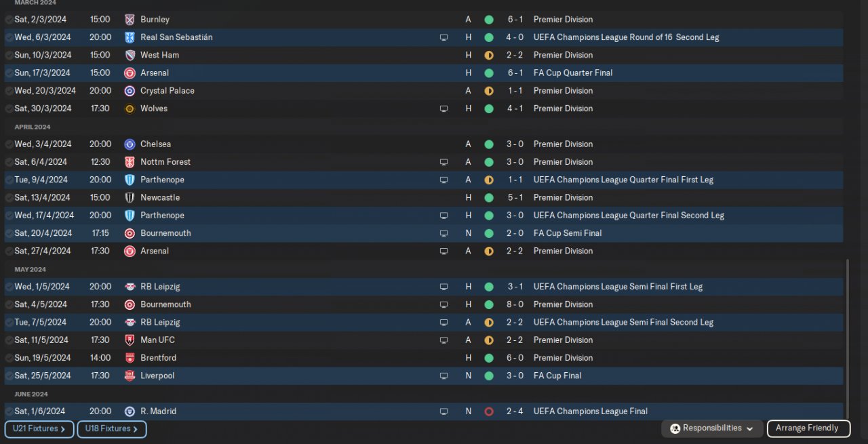Screen dimensions: 868x444
Task: Toggle check icon beside Sat 1/6/2024 fixture
Action: pyautogui.click(x=9, y=411)
